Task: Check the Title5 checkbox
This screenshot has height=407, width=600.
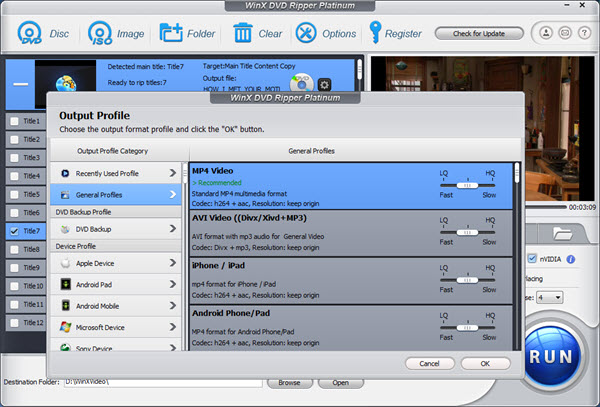Action: tap(14, 194)
